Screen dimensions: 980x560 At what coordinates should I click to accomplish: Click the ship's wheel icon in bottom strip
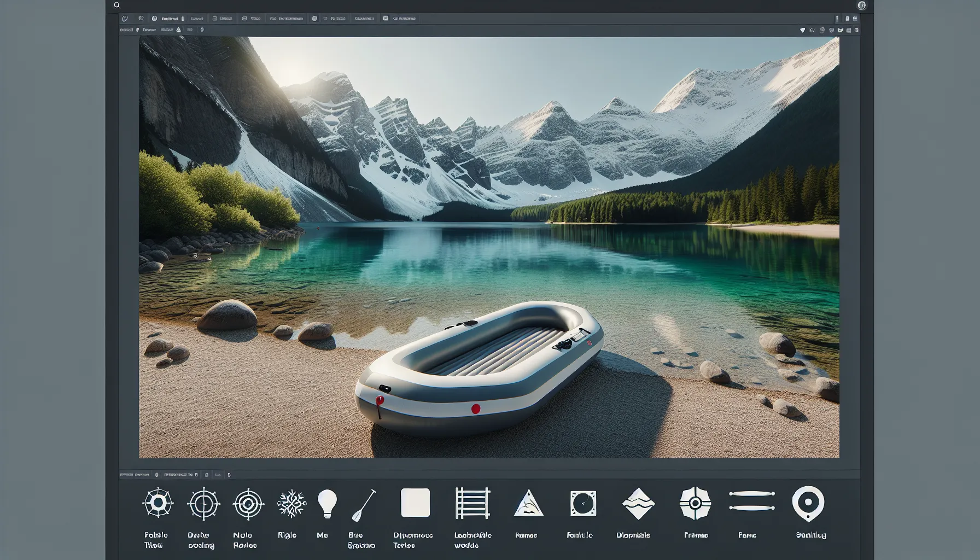[x=157, y=503]
